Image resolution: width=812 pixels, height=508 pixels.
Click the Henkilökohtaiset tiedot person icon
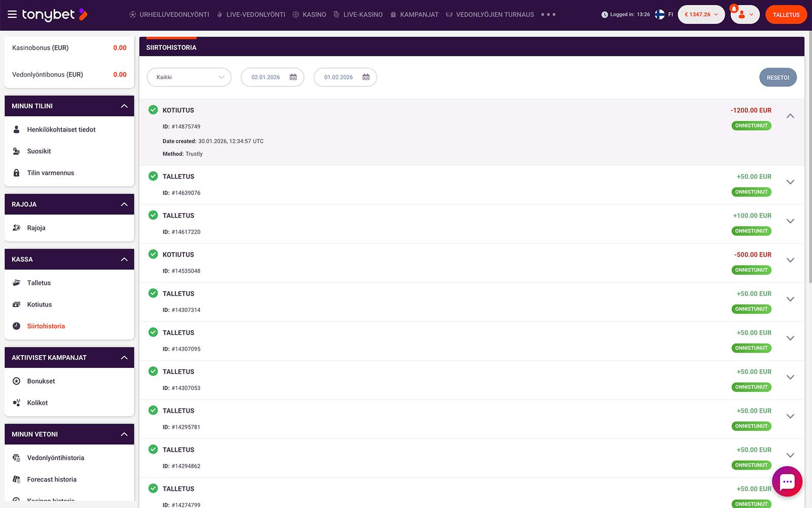[16, 130]
